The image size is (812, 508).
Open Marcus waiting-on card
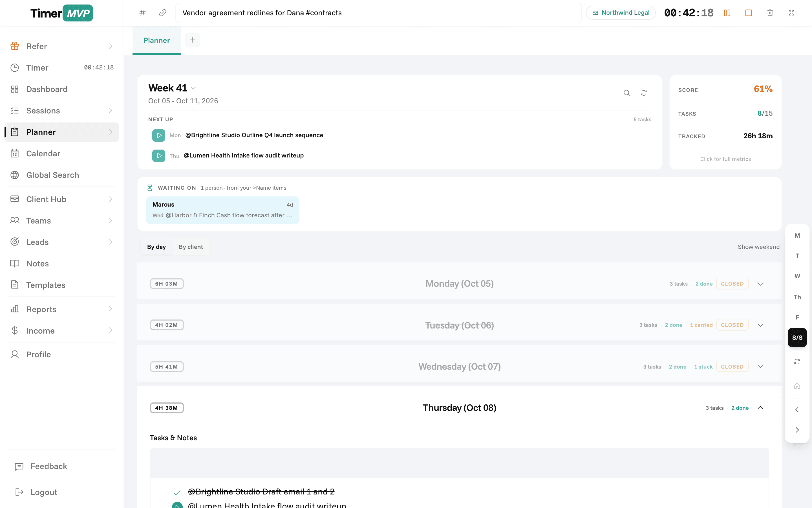222,210
